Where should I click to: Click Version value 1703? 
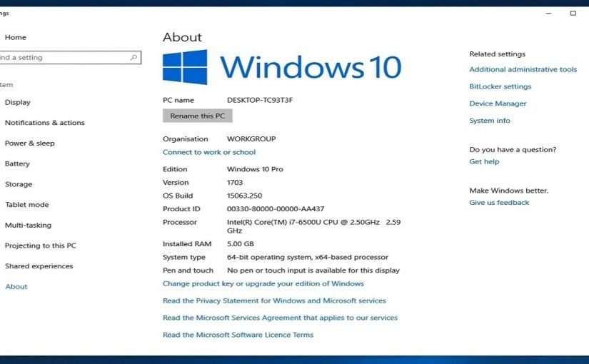pos(235,183)
